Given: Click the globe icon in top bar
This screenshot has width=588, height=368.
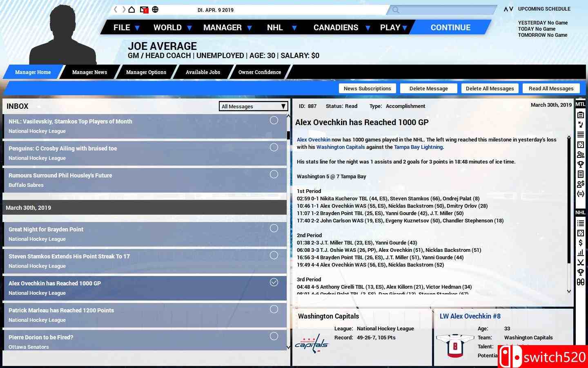Looking at the screenshot, I should click(x=155, y=9).
